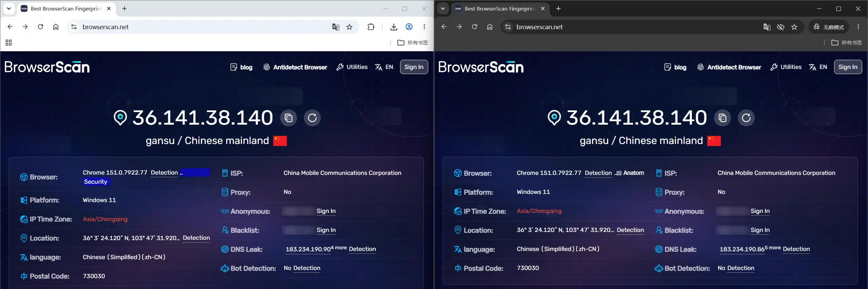Click BrowserScan logo in right window
The width and height of the screenshot is (868, 289).
[x=481, y=67]
